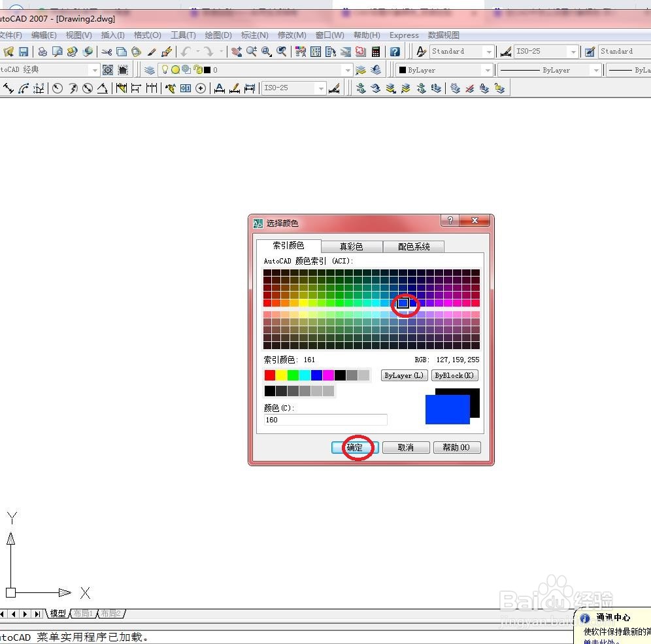Open the 工具(T) menu
This screenshot has height=644, width=651.
pyautogui.click(x=183, y=35)
